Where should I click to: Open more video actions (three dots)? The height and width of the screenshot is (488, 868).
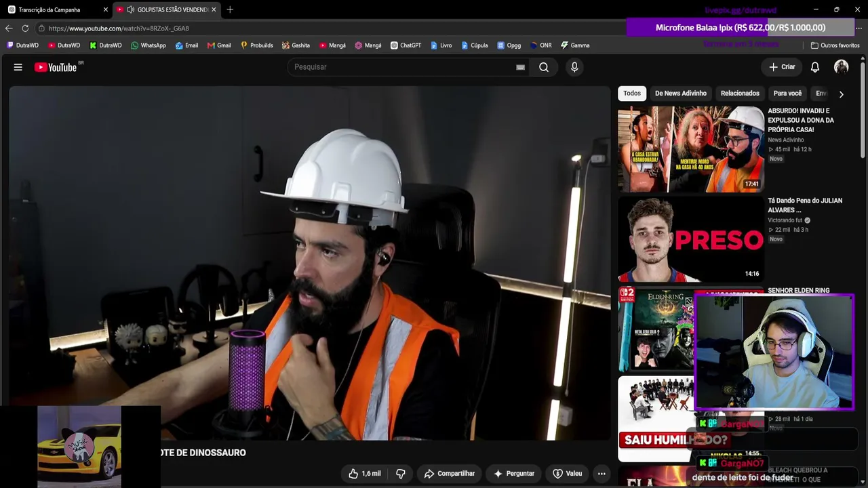click(x=601, y=474)
